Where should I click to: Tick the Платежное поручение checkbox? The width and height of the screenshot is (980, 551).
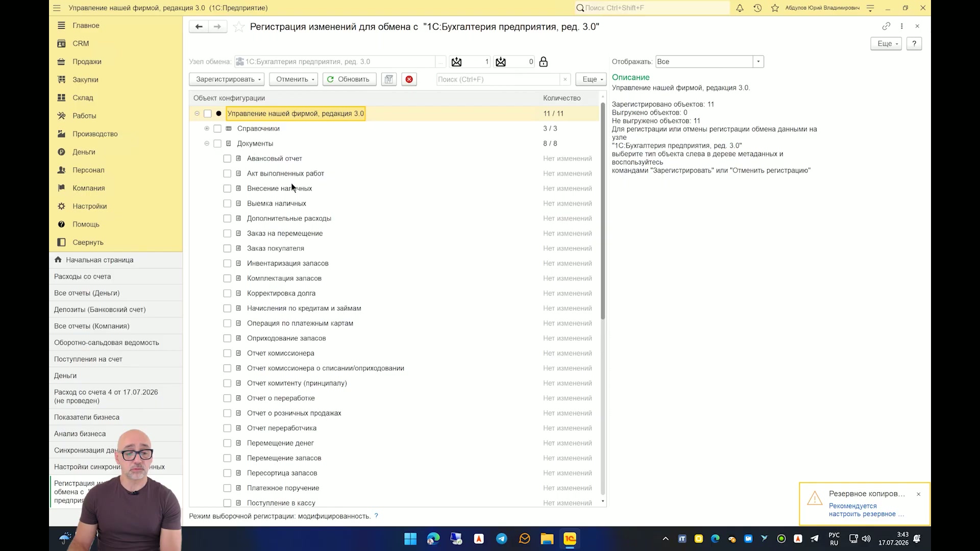[227, 488]
